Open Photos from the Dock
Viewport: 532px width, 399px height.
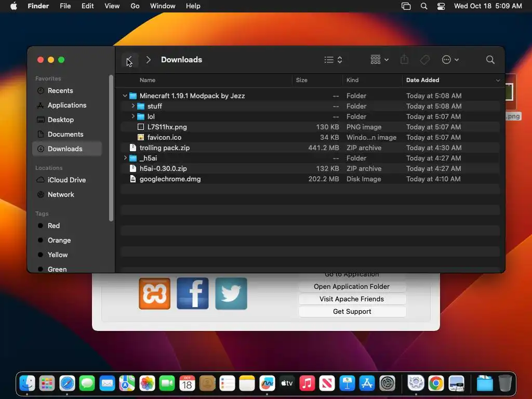coord(147,383)
